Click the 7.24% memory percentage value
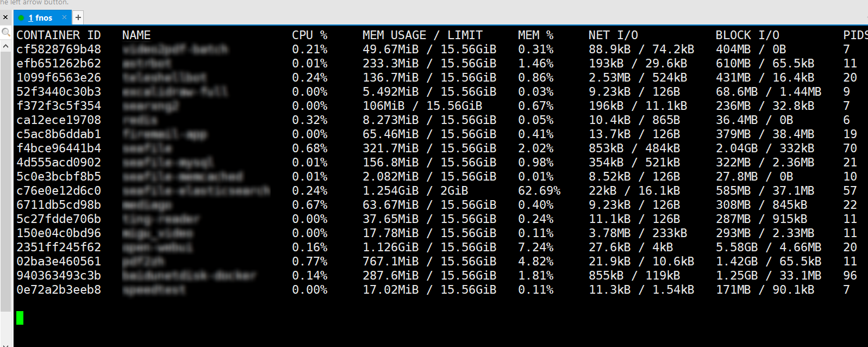 [535, 247]
